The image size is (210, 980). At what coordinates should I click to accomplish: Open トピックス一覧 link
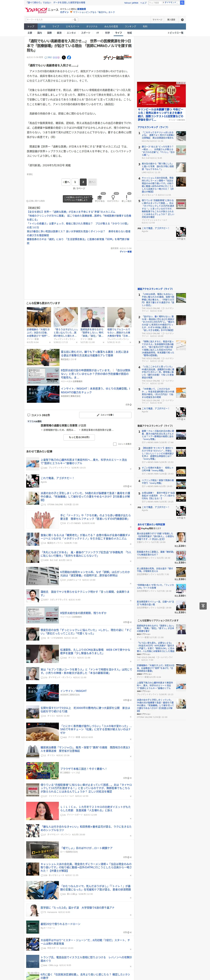tap(175, 33)
